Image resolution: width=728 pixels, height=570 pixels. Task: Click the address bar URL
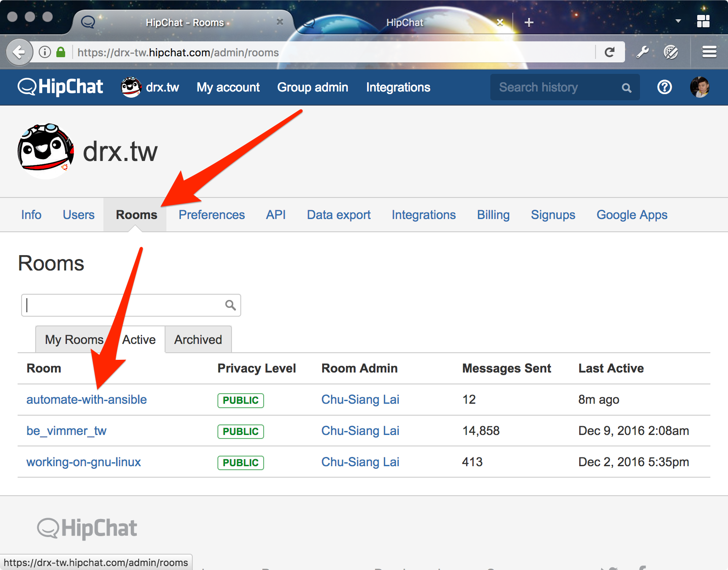(178, 52)
